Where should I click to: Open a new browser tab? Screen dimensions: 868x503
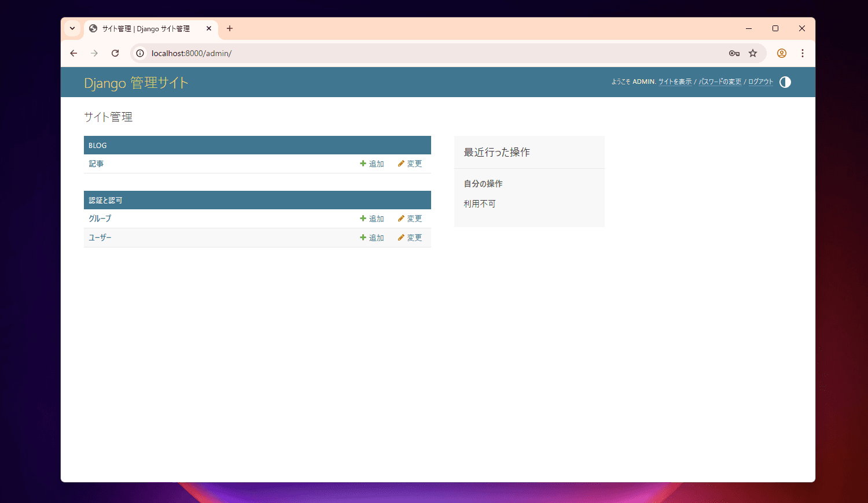(x=230, y=28)
